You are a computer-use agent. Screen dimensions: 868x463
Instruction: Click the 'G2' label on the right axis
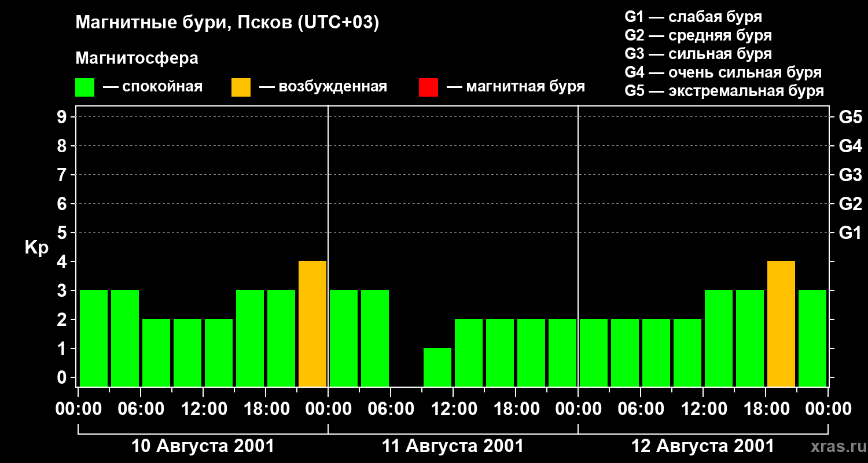[x=851, y=204]
